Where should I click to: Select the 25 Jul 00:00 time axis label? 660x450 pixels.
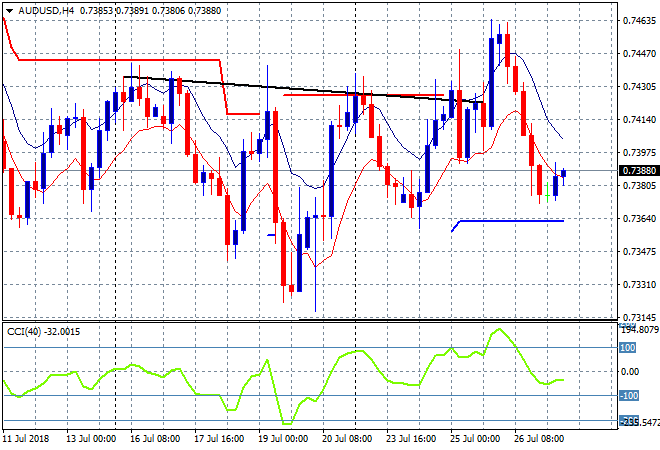475,439
